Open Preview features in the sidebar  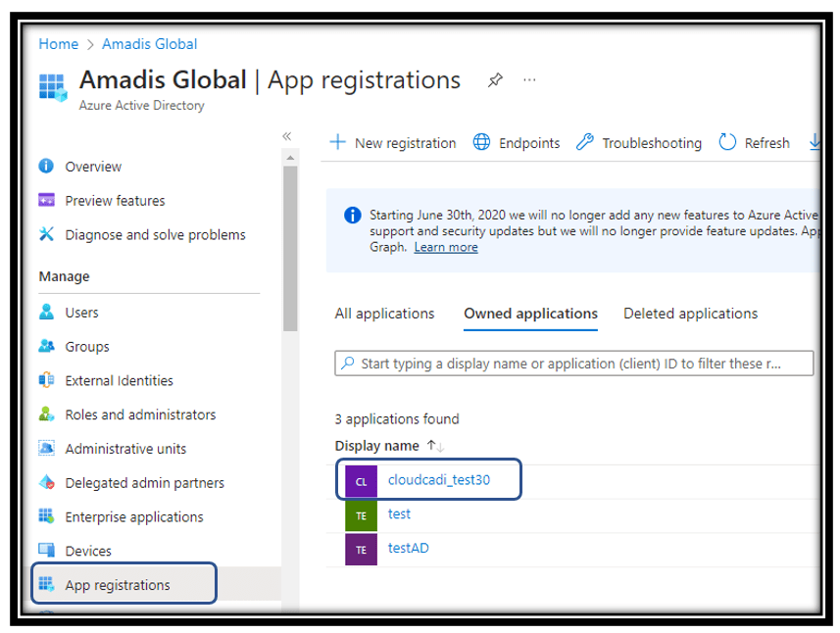coord(116,201)
